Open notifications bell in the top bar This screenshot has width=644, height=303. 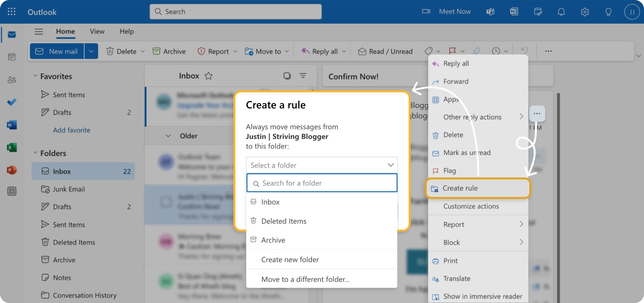[x=562, y=12]
